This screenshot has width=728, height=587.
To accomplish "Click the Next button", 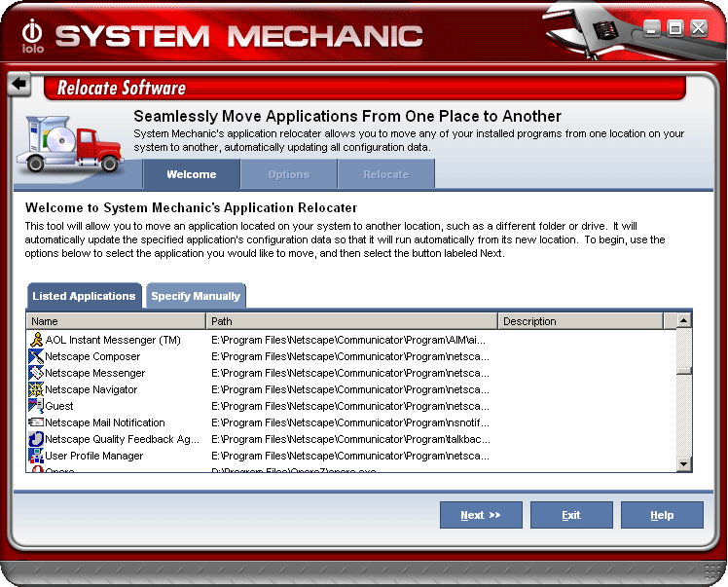I will [481, 515].
